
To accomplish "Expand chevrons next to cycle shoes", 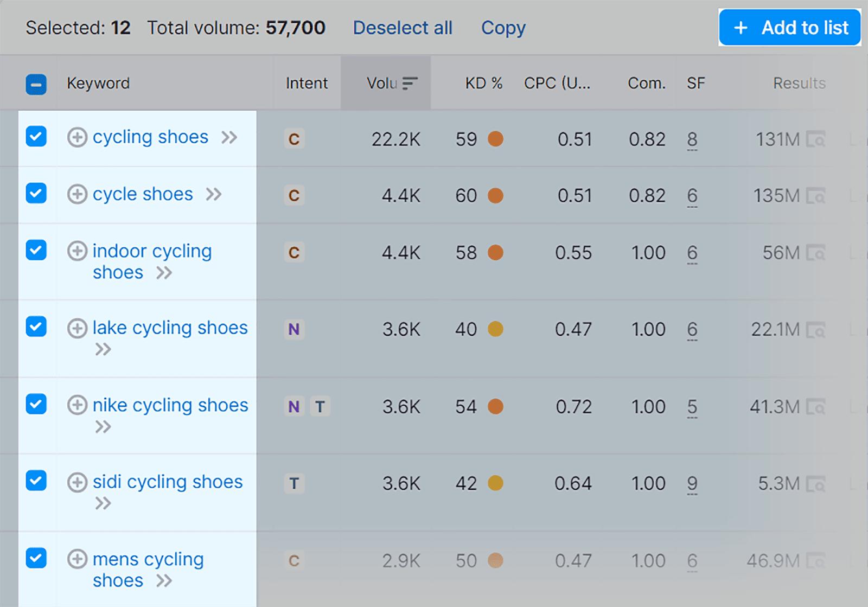I will point(214,194).
